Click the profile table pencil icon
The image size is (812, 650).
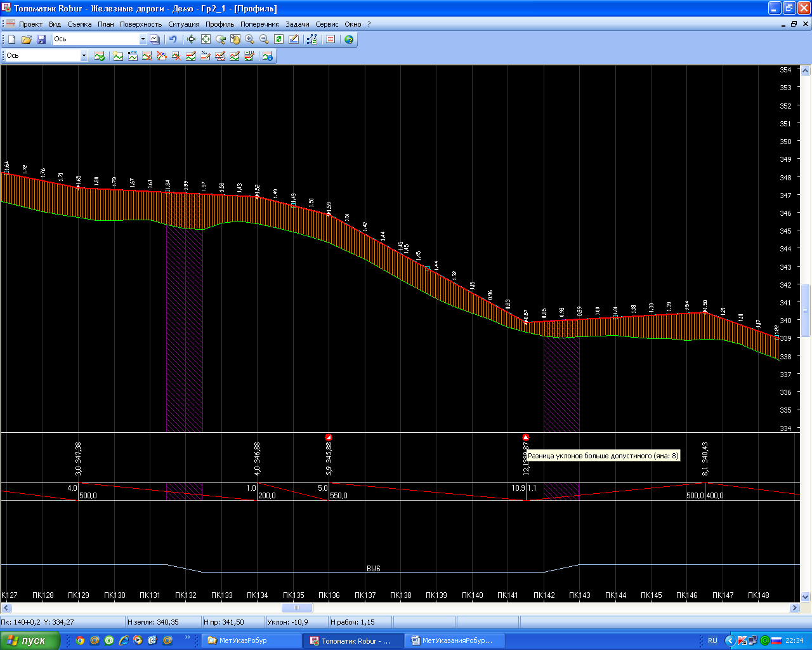point(249,56)
